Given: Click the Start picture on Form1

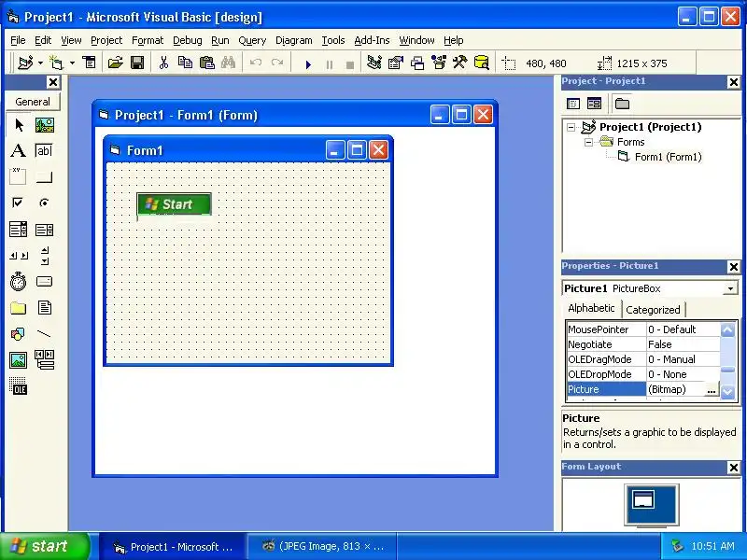Looking at the screenshot, I should point(174,204).
